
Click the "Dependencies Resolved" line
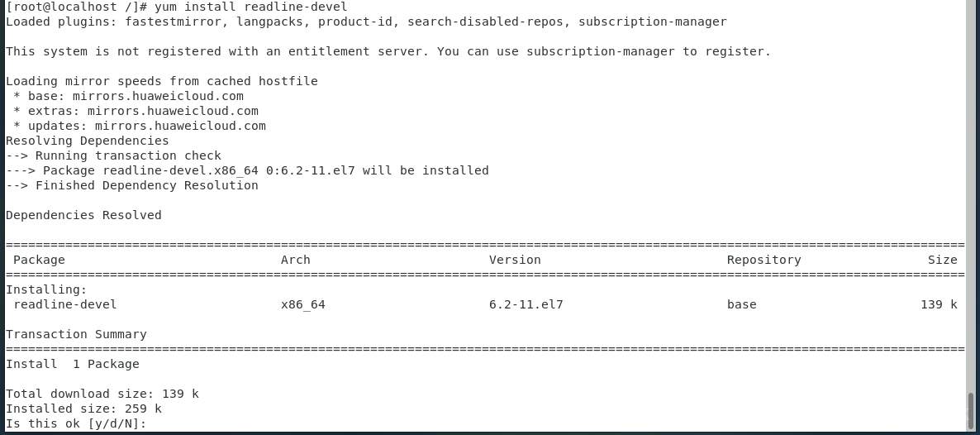click(x=83, y=215)
